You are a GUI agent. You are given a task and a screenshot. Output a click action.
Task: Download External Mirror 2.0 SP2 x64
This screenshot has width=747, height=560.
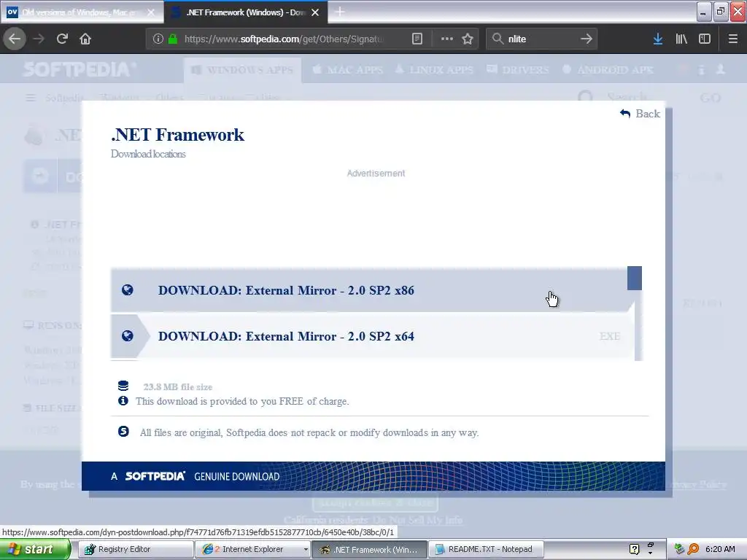pyautogui.click(x=373, y=336)
